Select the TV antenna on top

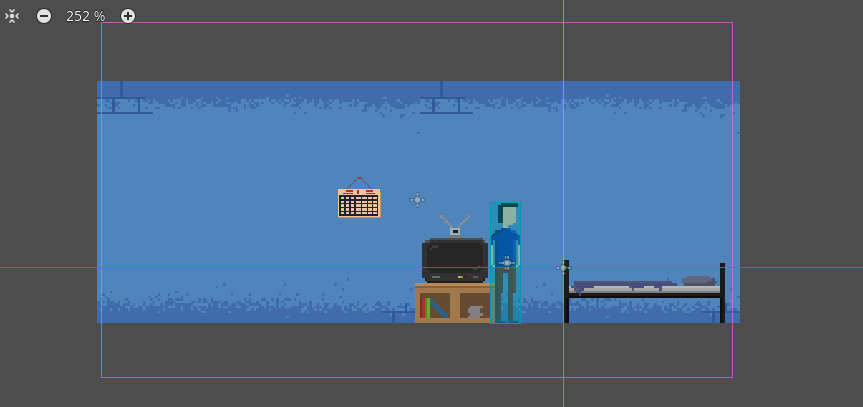pos(455,226)
